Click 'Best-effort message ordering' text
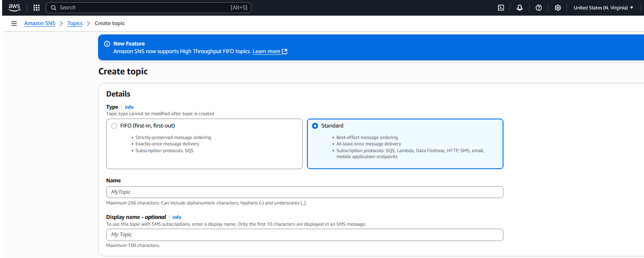This screenshot has width=644, height=258. point(367,138)
